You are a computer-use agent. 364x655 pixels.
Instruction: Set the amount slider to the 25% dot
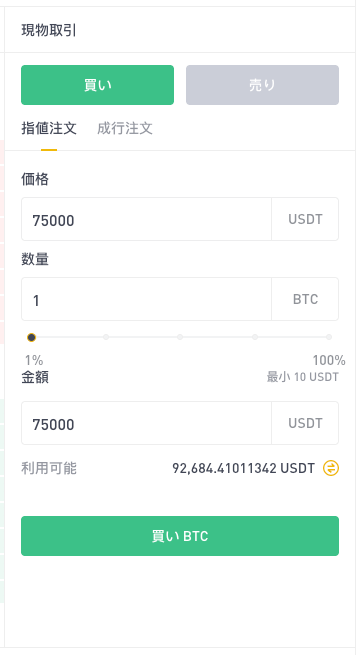(x=106, y=337)
